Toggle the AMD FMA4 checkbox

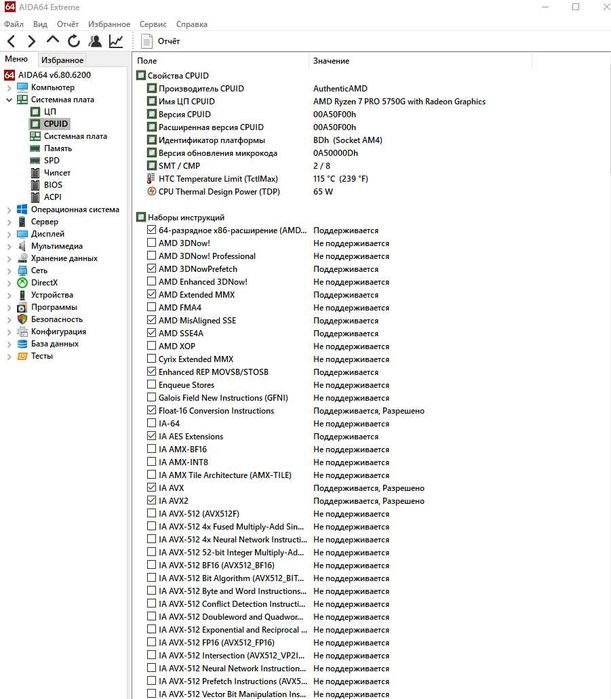152,307
